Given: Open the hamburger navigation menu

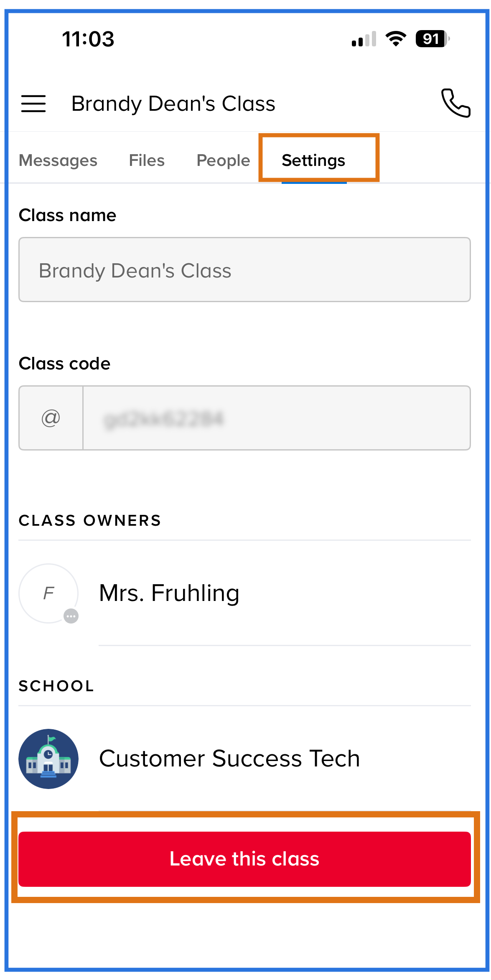Looking at the screenshot, I should tap(33, 104).
